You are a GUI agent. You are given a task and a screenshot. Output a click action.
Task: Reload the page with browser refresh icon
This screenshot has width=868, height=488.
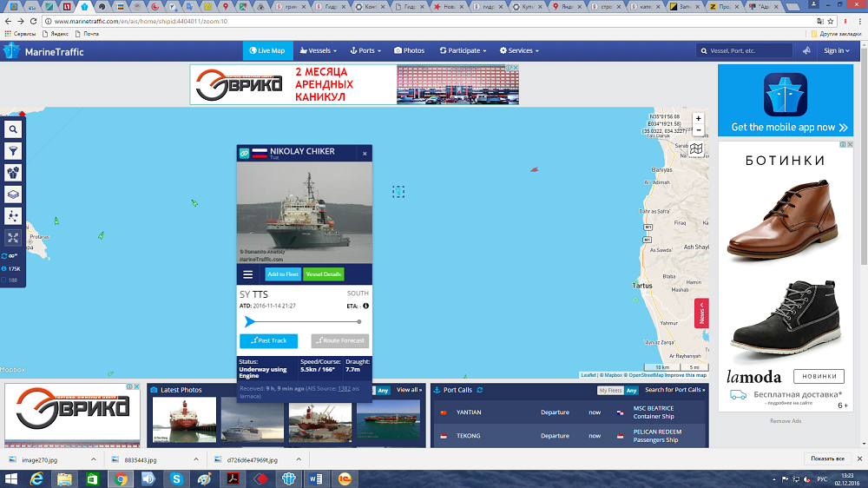click(33, 21)
